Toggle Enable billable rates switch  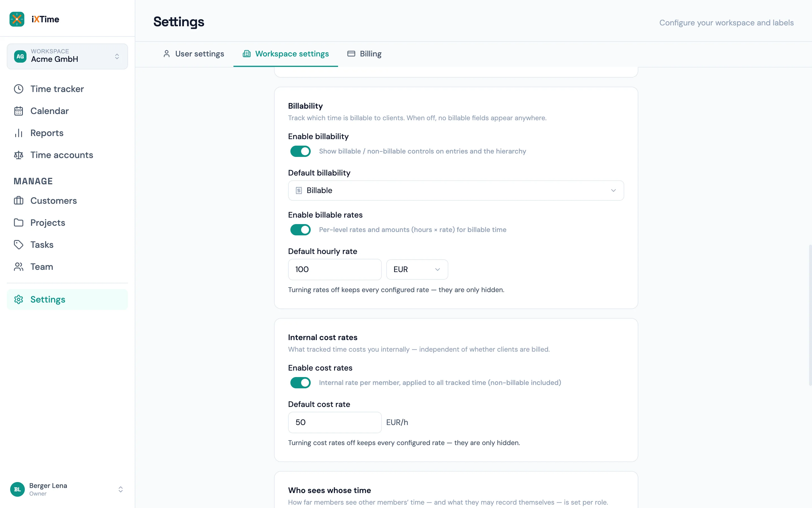pos(300,230)
